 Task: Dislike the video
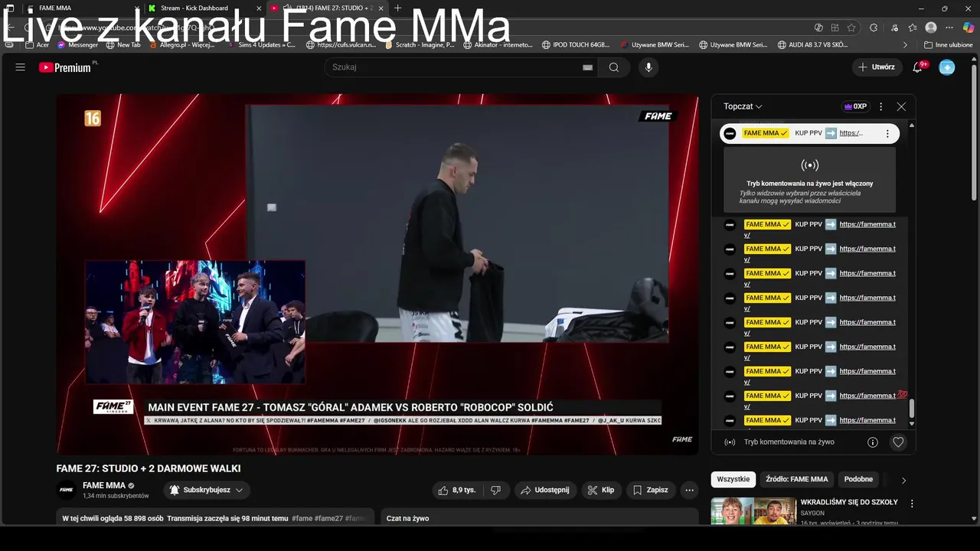coord(495,491)
